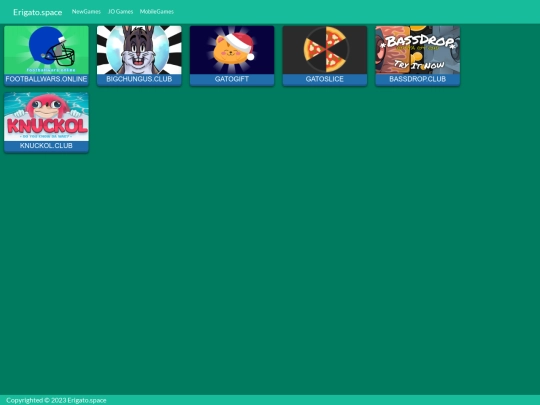This screenshot has height=405, width=540.
Task: Click the Santa-hat cat thumbnail
Action: 232,50
